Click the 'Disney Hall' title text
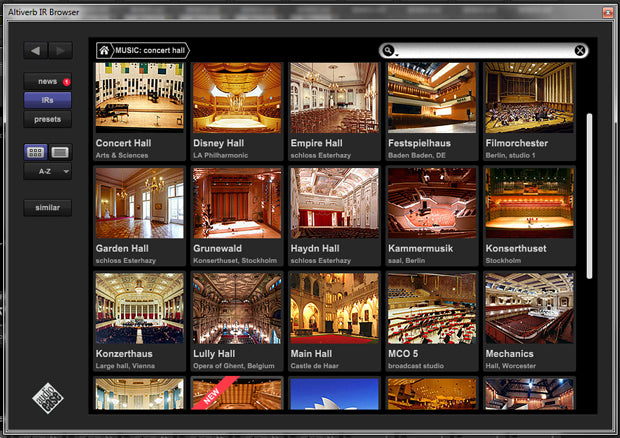The image size is (620, 438). (218, 143)
